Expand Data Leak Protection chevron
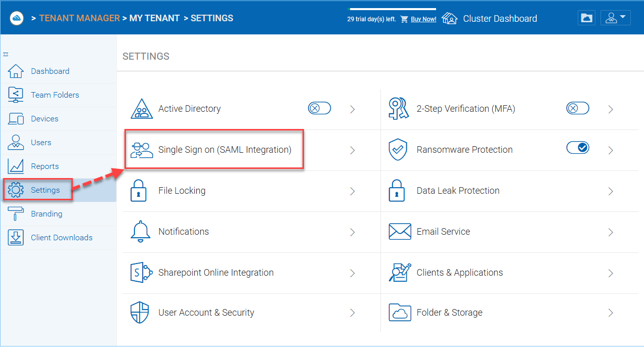Image resolution: width=644 pixels, height=347 pixels. 611,191
